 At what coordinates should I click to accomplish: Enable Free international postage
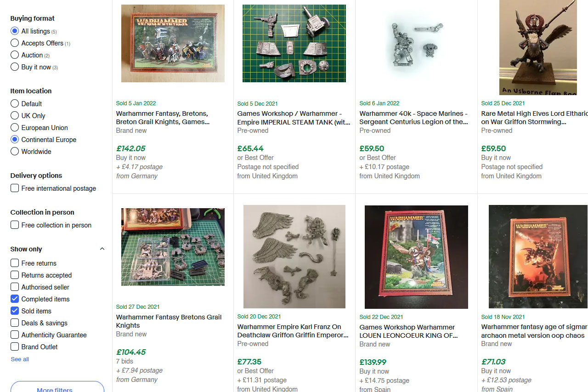(x=53, y=188)
